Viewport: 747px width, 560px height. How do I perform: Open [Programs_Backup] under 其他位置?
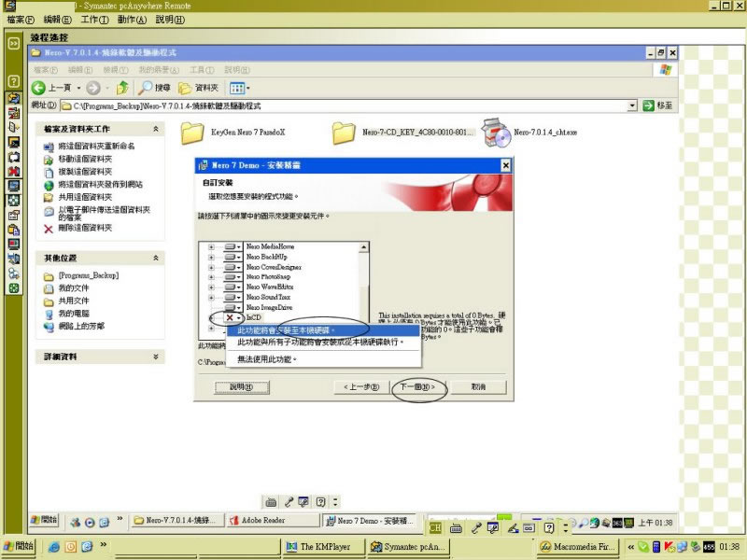pyautogui.click(x=81, y=275)
